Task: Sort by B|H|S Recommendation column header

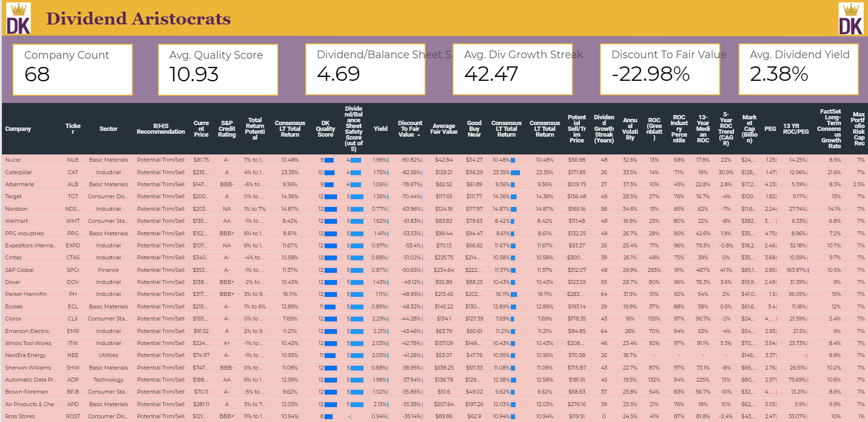Action: coord(161,129)
